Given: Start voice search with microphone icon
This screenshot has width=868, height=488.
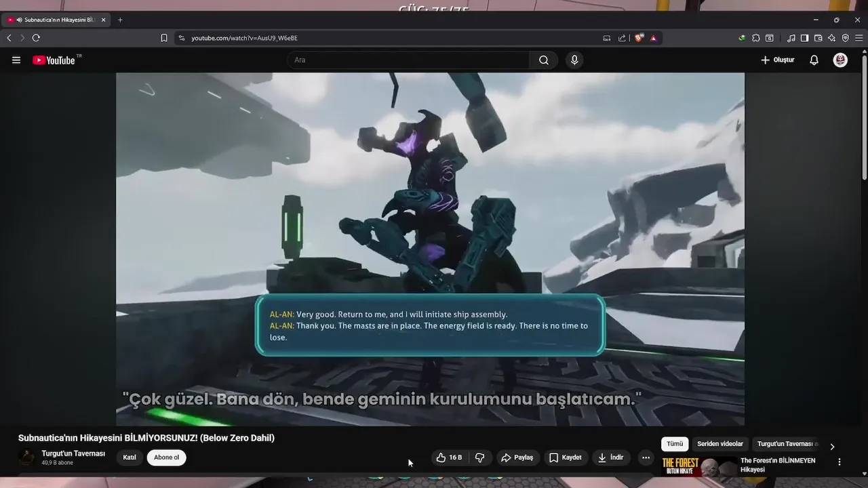Looking at the screenshot, I should (574, 60).
